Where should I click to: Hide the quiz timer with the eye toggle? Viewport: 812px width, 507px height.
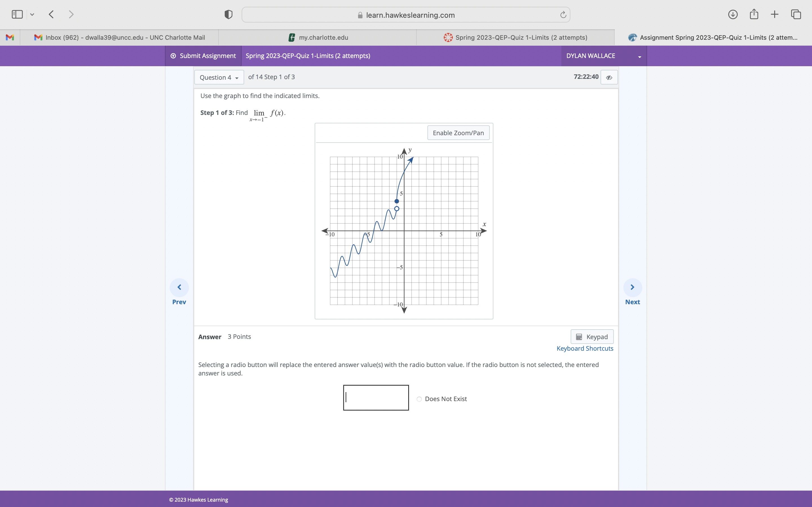pyautogui.click(x=609, y=77)
